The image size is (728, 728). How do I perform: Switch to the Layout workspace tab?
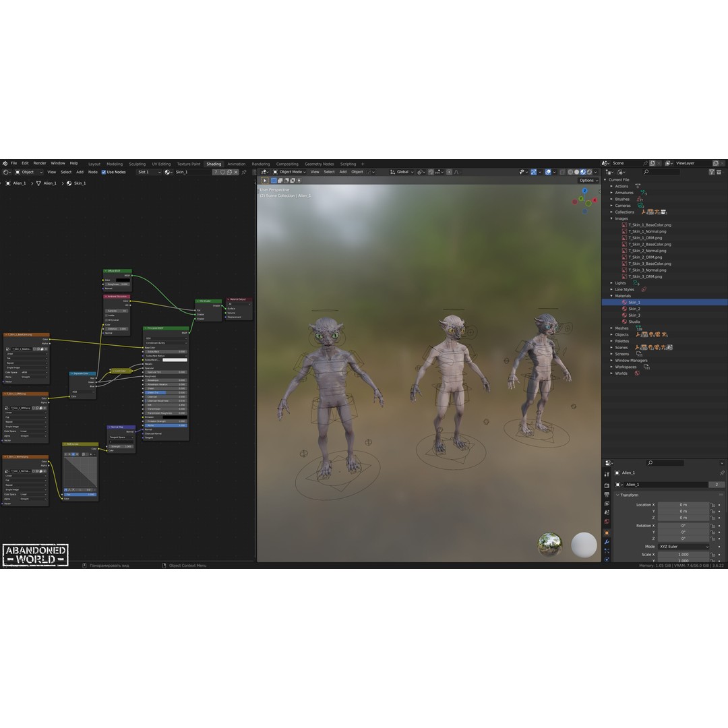(94, 164)
